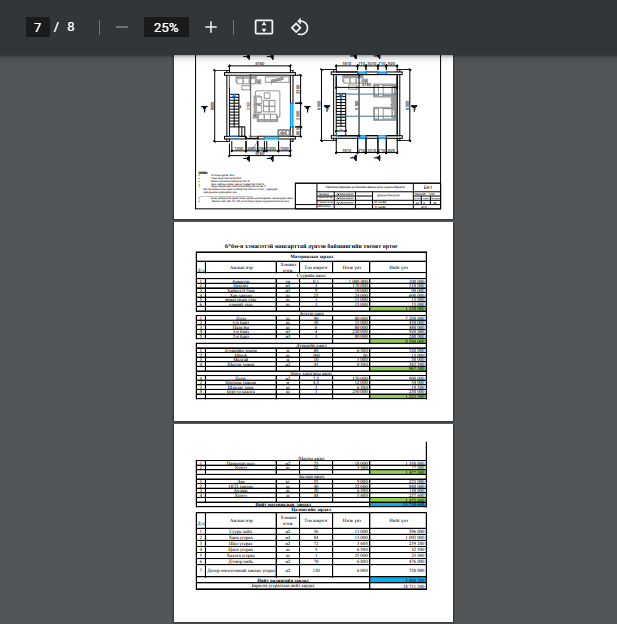Click the column header row of middle table
The image size is (617, 624).
coord(312,268)
